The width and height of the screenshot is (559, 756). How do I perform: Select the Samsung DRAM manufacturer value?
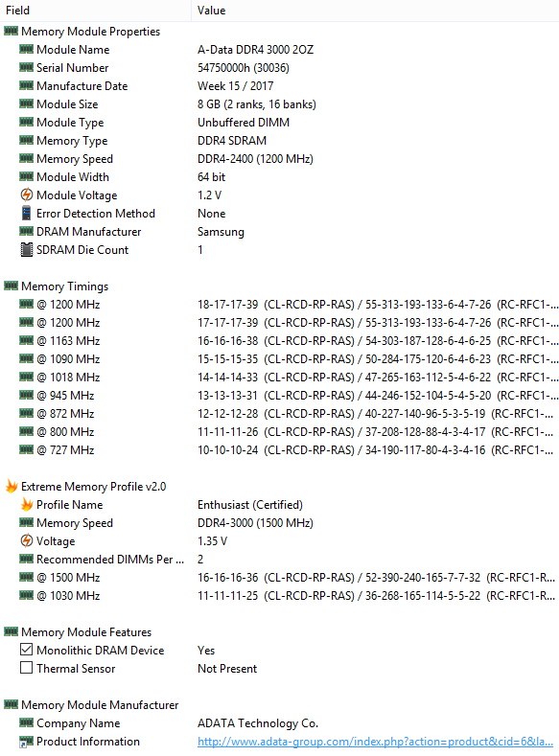[x=221, y=232]
